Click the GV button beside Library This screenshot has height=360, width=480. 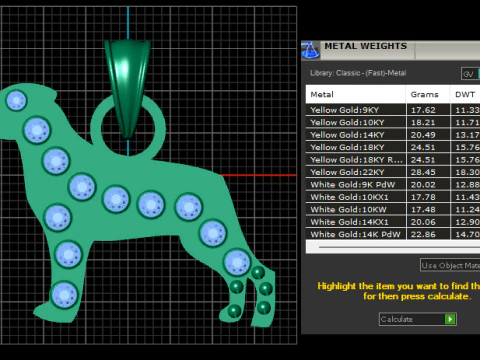click(x=469, y=74)
